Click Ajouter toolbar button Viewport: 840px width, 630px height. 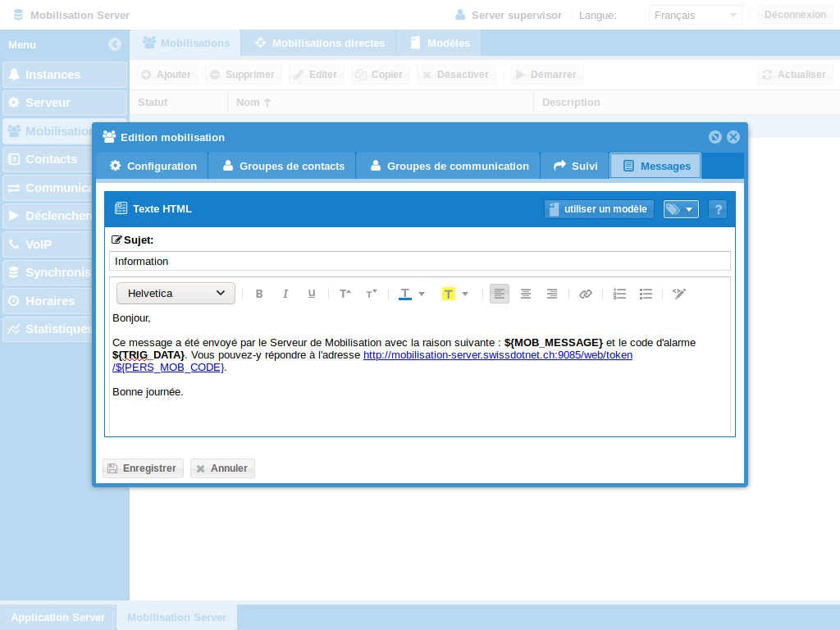pos(167,75)
